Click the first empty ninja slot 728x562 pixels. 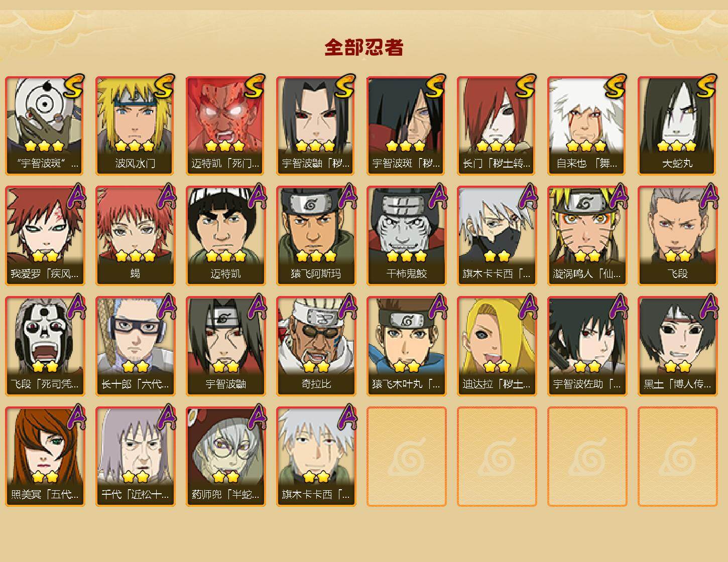click(406, 457)
